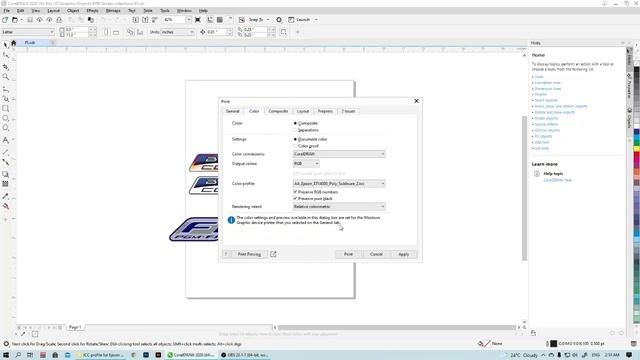Viewport: 640px width, 360px height.
Task: Select the Zoom magnifier tool
Action: (6, 77)
